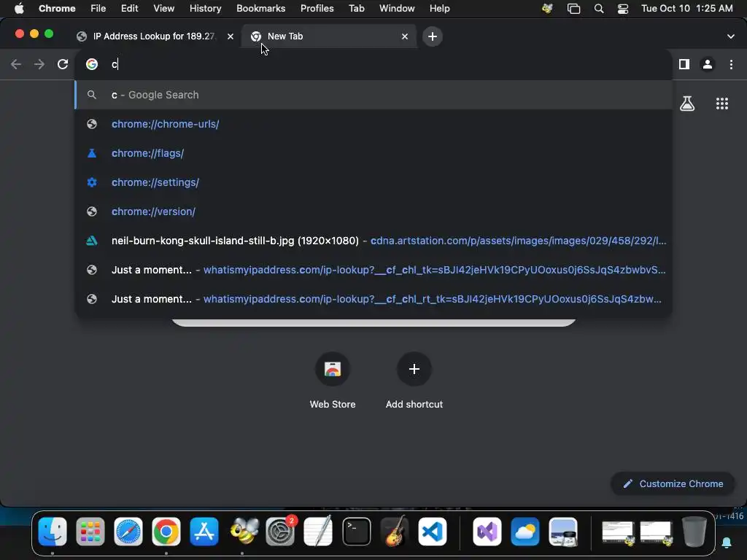The height and width of the screenshot is (560, 747).
Task: Switch to the IP Address Lookup tab
Action: (153, 36)
